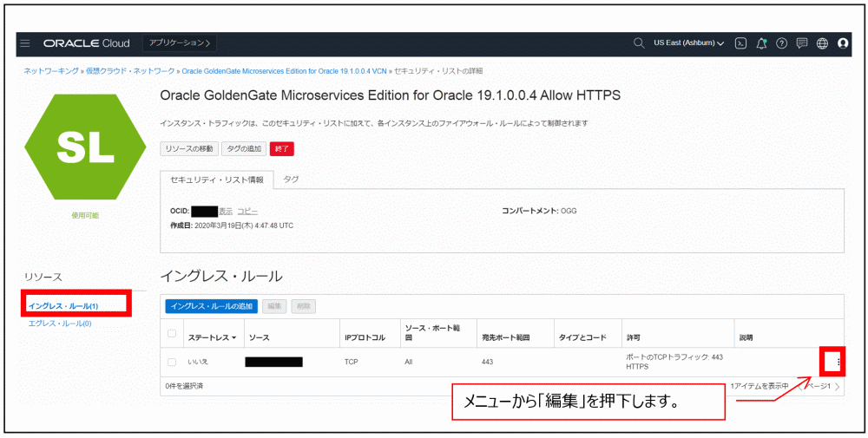Click the OCID コピー link
Screen dimensions: 868x438
pos(247,212)
